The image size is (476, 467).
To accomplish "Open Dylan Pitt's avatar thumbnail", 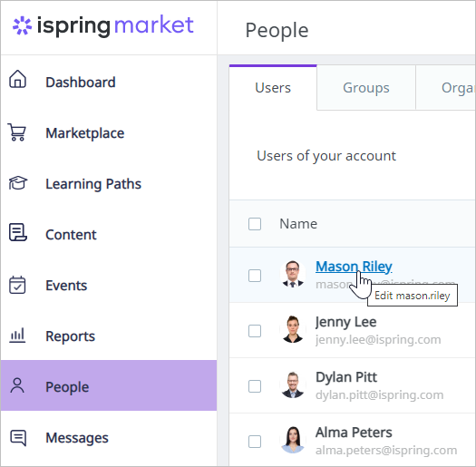I will coord(293,385).
